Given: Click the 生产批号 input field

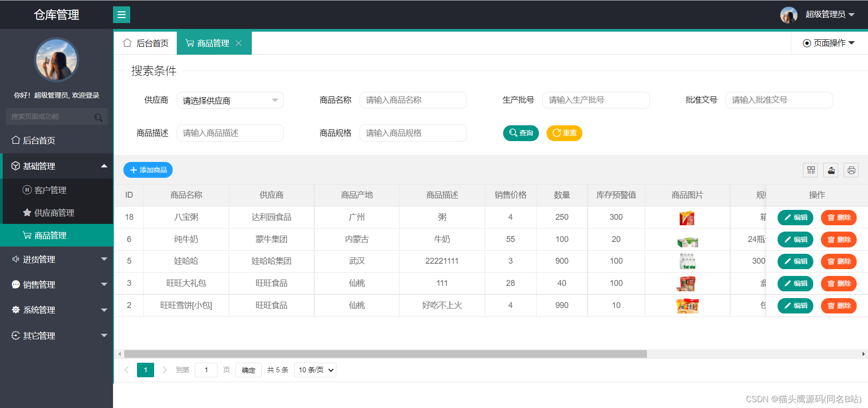Looking at the screenshot, I should [x=596, y=100].
